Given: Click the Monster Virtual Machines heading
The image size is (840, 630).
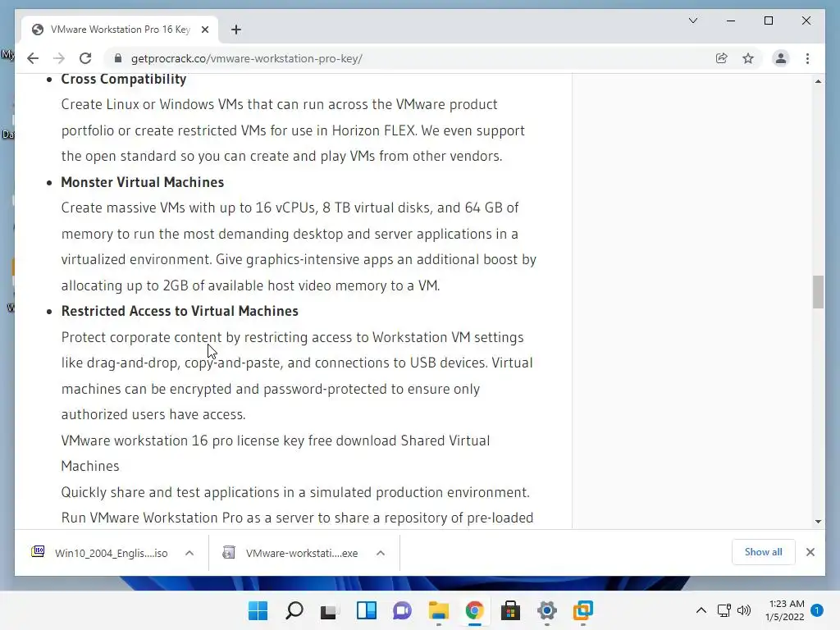Looking at the screenshot, I should [x=143, y=182].
